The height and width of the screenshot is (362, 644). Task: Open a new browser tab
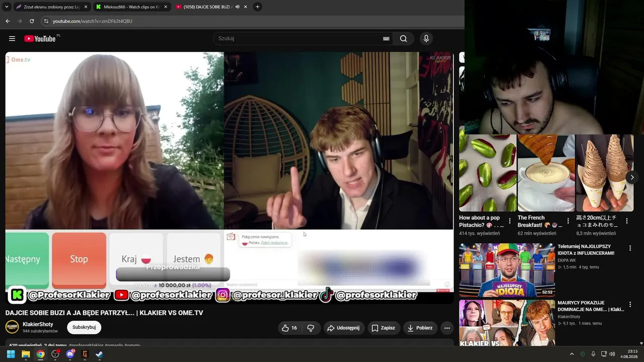tap(258, 7)
